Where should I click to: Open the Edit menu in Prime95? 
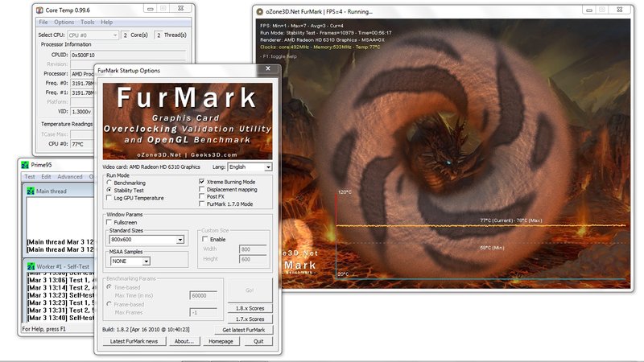click(x=46, y=177)
